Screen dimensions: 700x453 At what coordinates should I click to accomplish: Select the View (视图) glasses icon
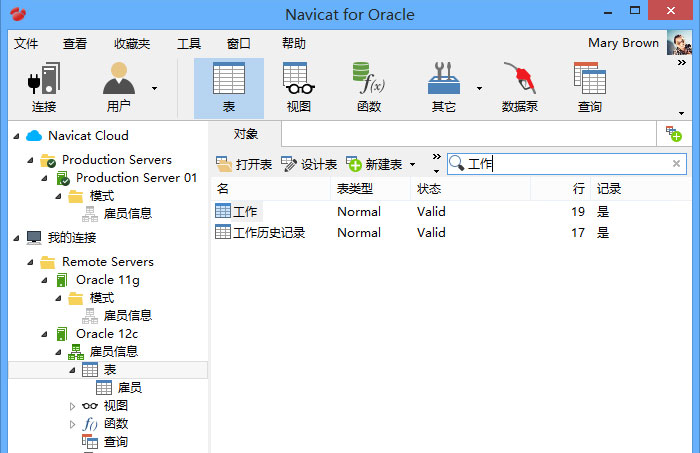tap(299, 87)
